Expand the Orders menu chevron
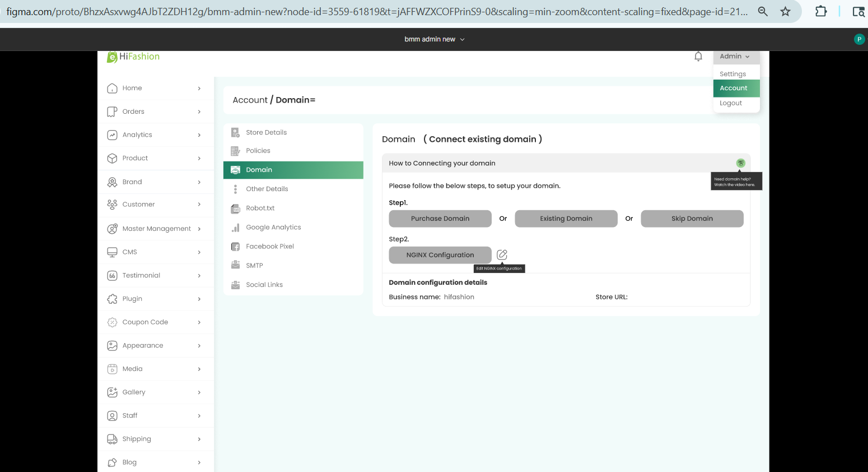This screenshot has height=472, width=868. tap(199, 112)
